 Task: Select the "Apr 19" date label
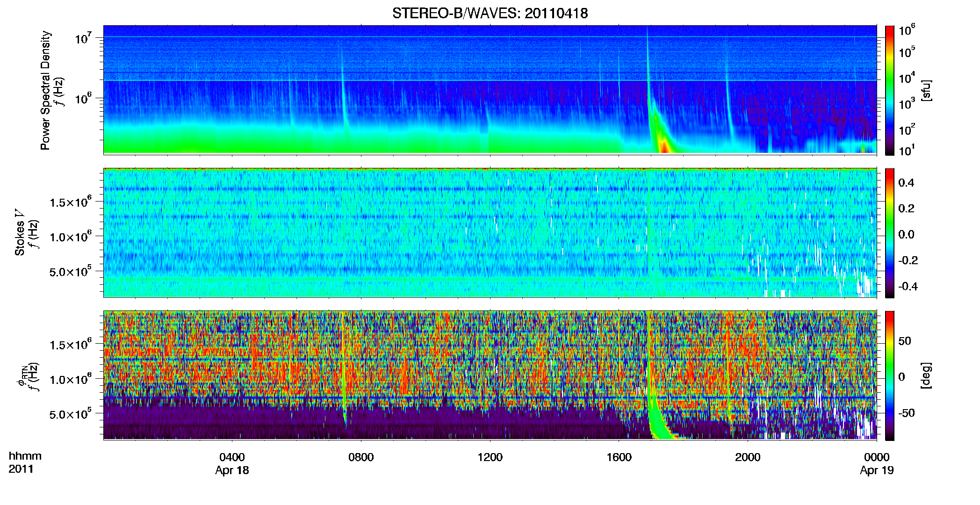coord(877,470)
